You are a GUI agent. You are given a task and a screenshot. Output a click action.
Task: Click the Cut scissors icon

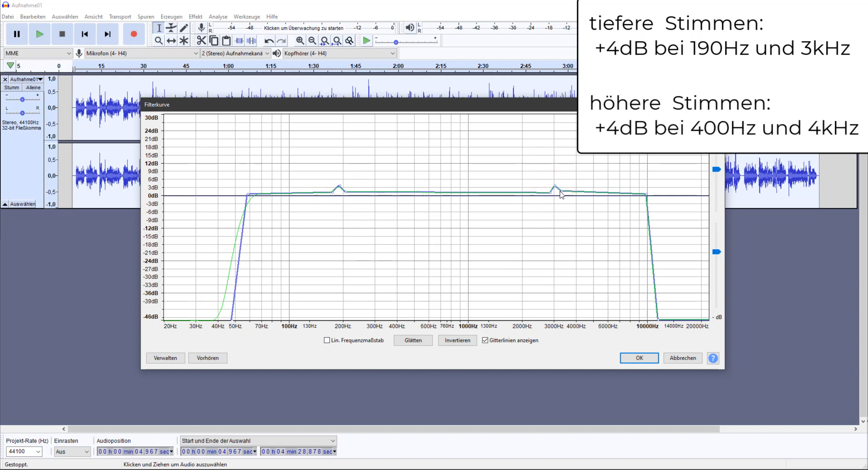(201, 41)
